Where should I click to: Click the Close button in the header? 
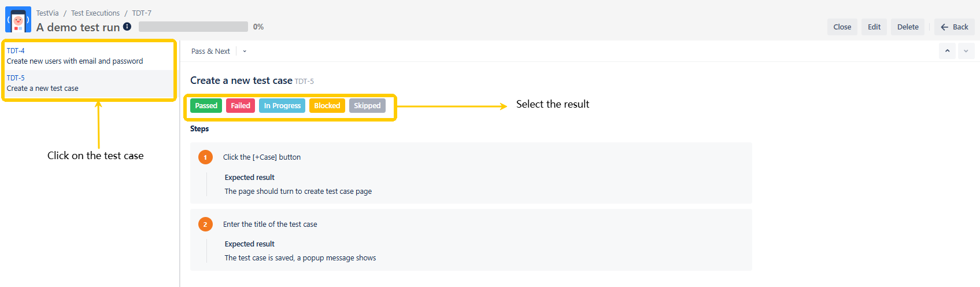(x=842, y=27)
